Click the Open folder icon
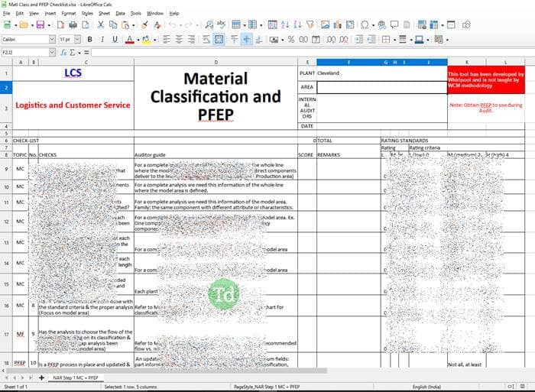The height and width of the screenshot is (392, 535). point(24,24)
